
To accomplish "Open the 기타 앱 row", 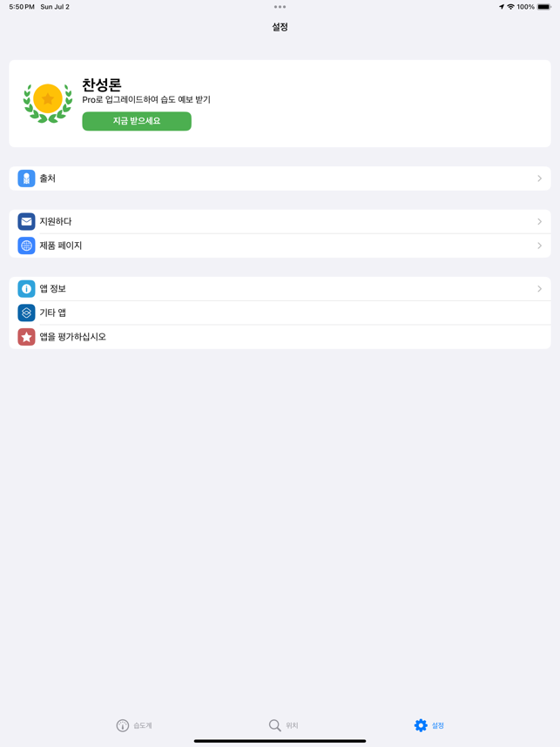I will [280, 313].
